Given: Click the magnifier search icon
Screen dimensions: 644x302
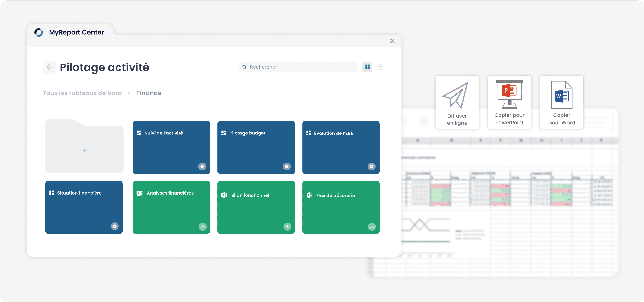Looking at the screenshot, I should (245, 67).
